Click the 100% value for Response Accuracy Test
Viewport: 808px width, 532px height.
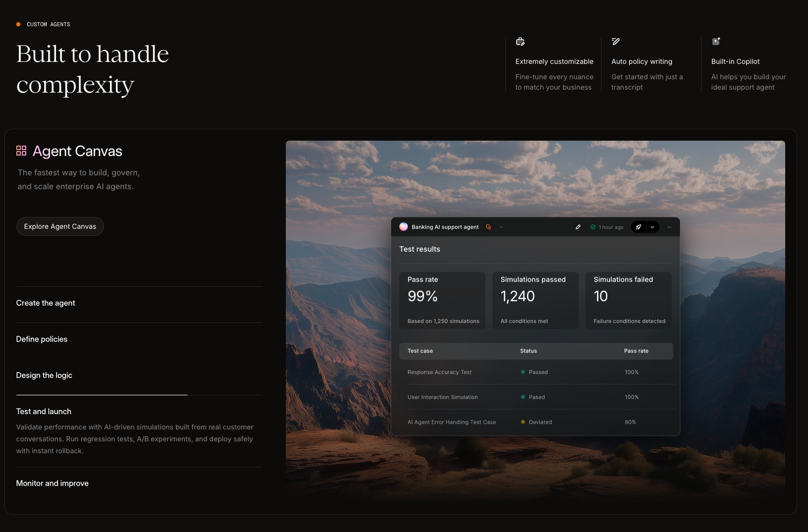point(632,372)
